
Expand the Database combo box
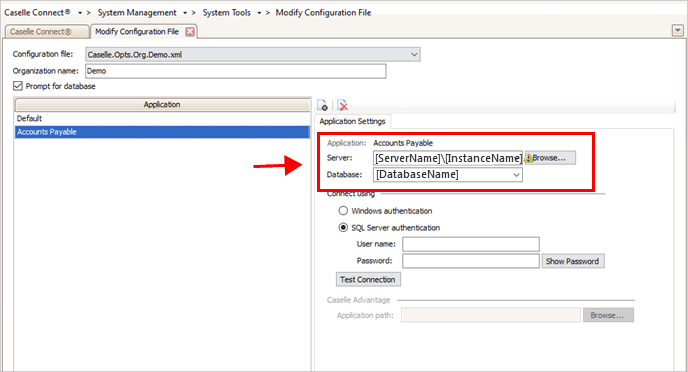click(x=516, y=175)
